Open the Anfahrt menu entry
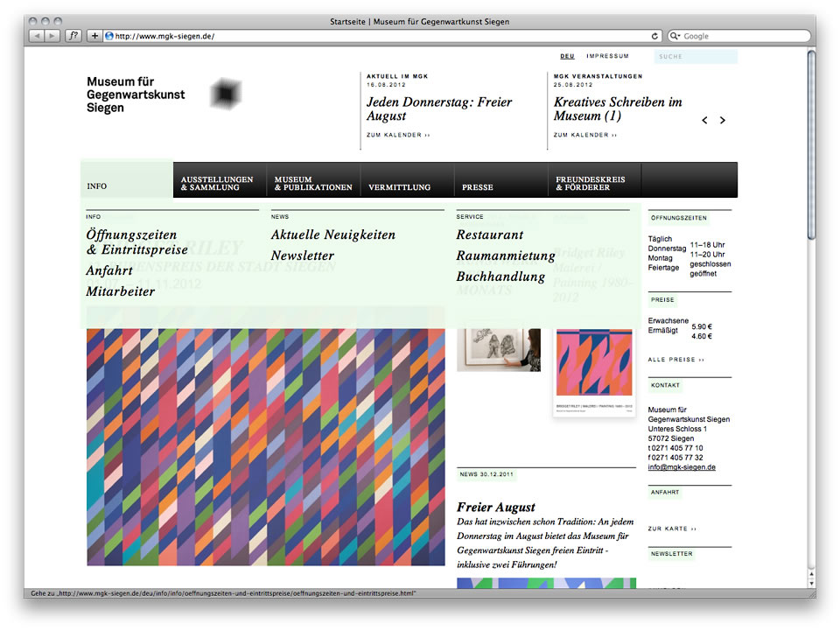This screenshot has width=840, height=631. coord(109,270)
